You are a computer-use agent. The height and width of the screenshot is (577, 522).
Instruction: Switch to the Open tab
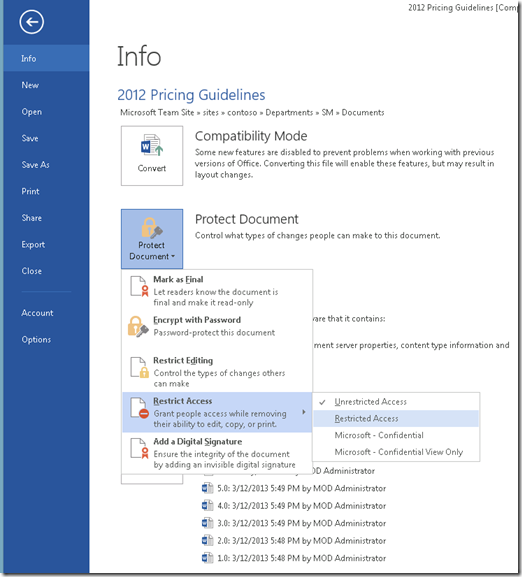tap(46, 111)
